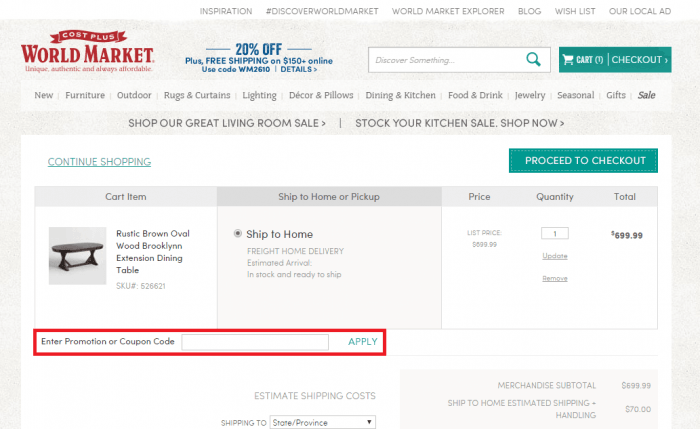Open the Dining & Kitchen menu

[400, 96]
